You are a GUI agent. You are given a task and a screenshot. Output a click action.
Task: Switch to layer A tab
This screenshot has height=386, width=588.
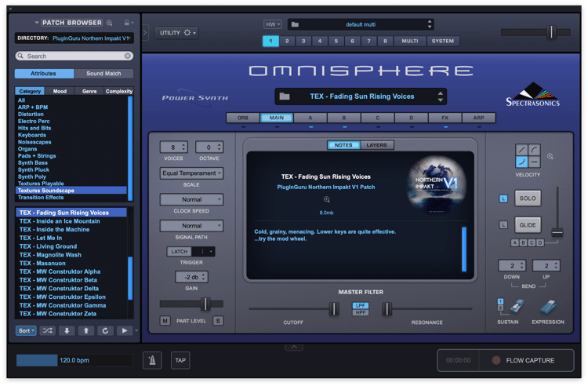tap(310, 118)
